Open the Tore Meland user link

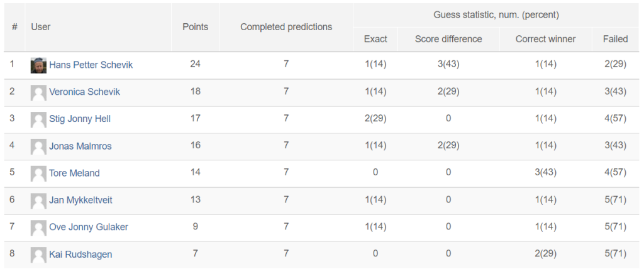pos(74,173)
